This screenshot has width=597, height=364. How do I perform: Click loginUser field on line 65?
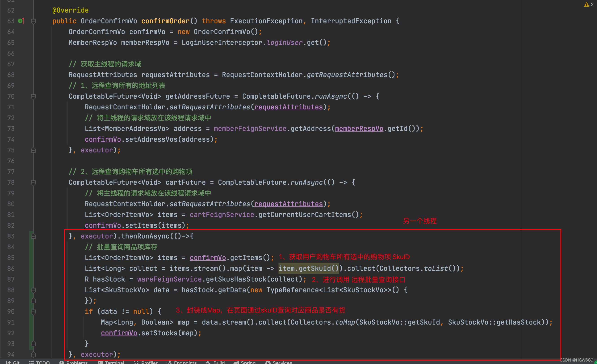pos(284,43)
